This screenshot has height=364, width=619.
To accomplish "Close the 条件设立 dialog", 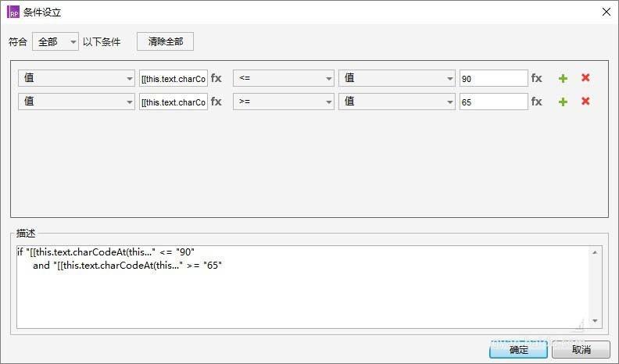I will click(x=606, y=12).
